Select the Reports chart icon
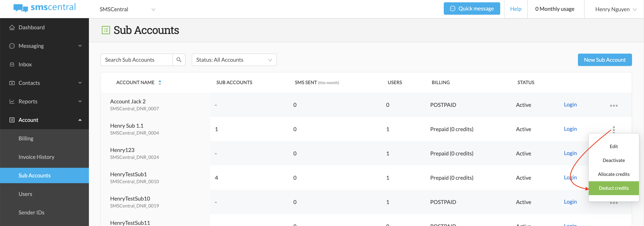644x226 pixels. pyautogui.click(x=12, y=101)
